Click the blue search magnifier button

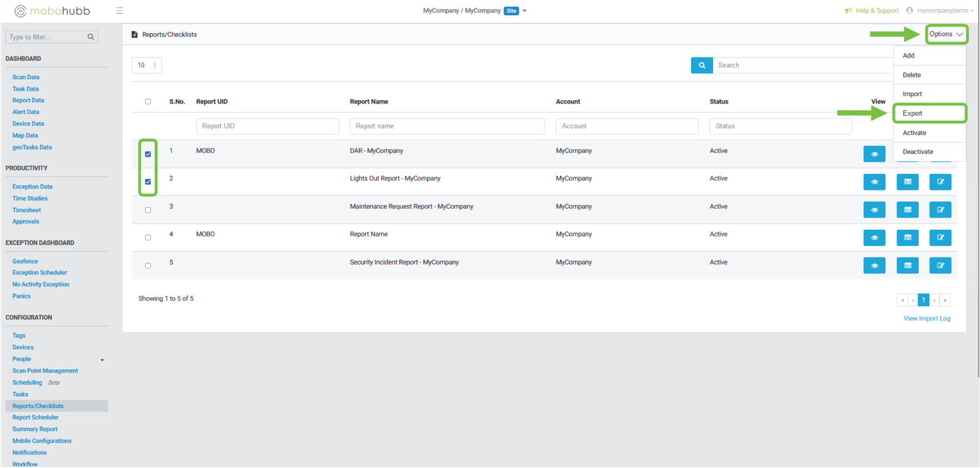pyautogui.click(x=701, y=66)
